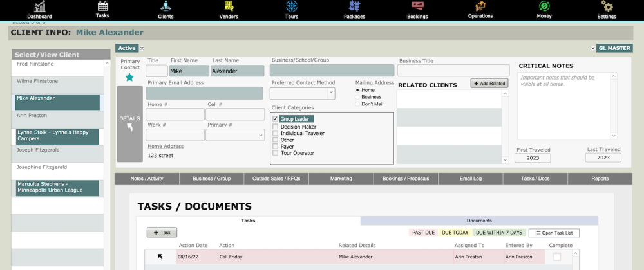The height and width of the screenshot is (270, 644).
Task: Select Lynne Stolk - Lynne's Happy Campers
Action: coord(57,137)
